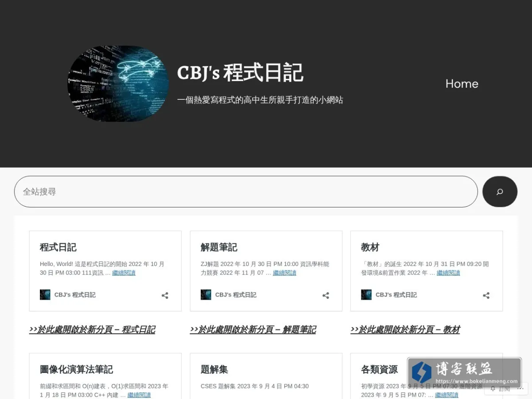Click the 前綴和求區間和 excerpt text

click(104, 391)
